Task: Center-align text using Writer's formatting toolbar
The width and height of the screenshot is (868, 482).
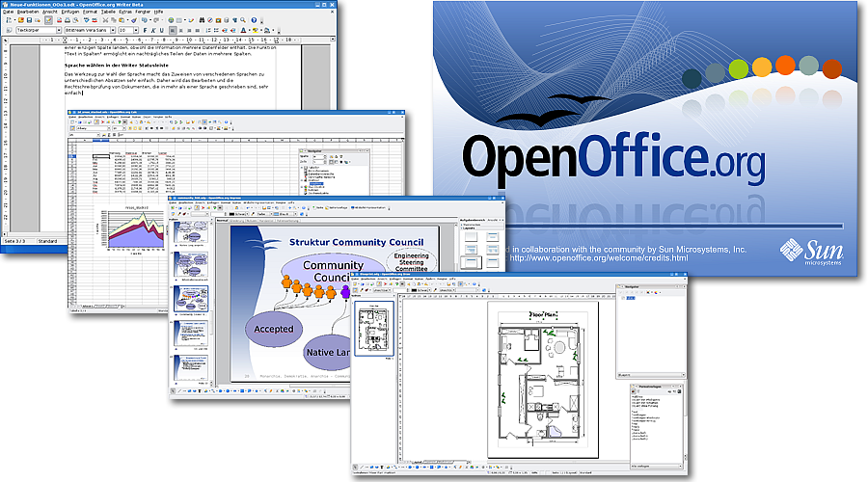Action: 181,30
